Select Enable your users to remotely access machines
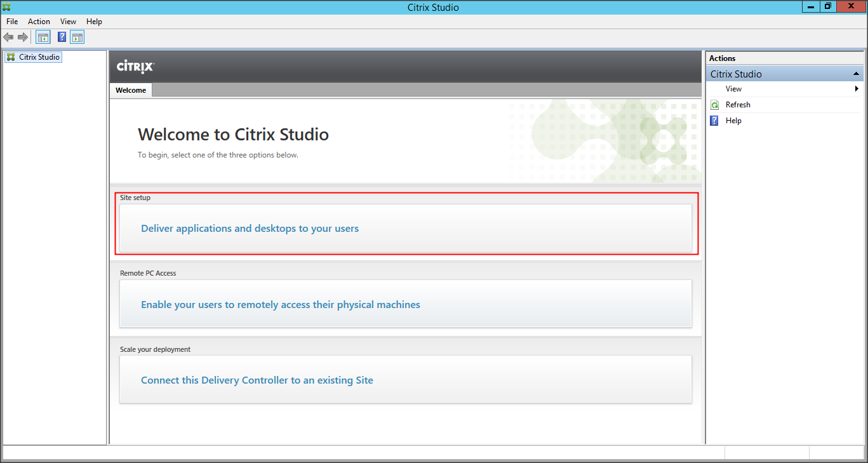This screenshot has width=868, height=463. click(280, 305)
